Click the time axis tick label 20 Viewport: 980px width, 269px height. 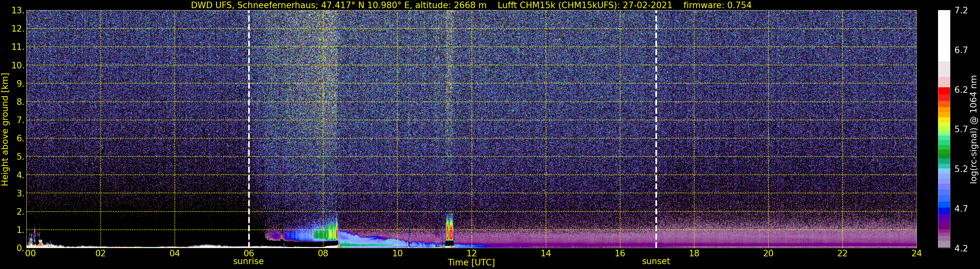[768, 253]
